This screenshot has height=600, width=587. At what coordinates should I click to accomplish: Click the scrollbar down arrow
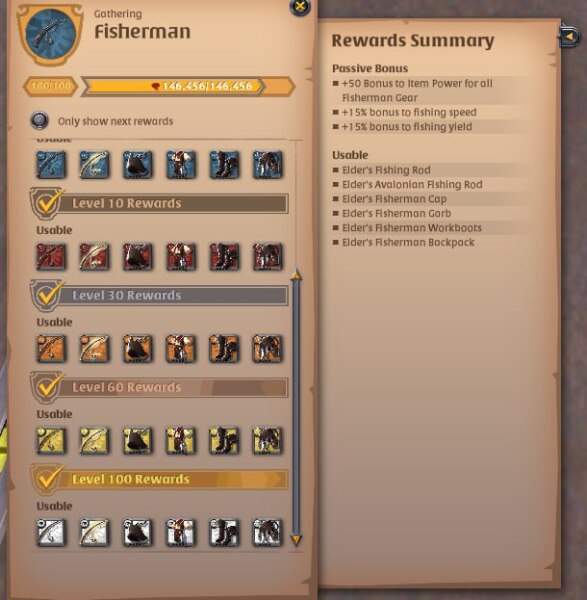296,540
